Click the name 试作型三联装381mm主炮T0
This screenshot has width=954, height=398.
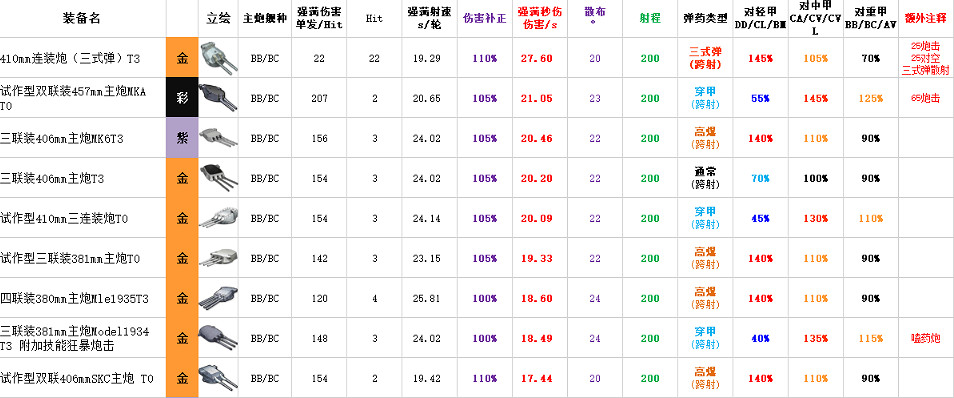pyautogui.click(x=70, y=258)
